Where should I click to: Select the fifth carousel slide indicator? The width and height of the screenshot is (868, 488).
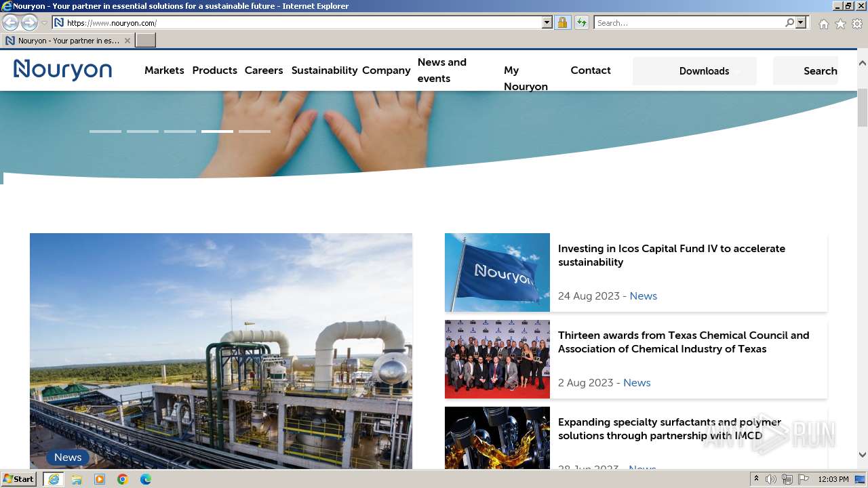click(x=254, y=131)
